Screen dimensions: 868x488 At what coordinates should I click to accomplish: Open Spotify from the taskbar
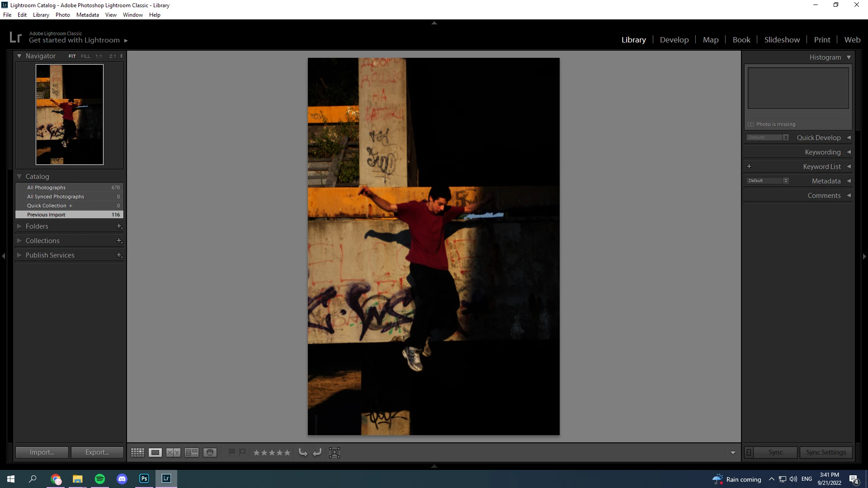[100, 479]
